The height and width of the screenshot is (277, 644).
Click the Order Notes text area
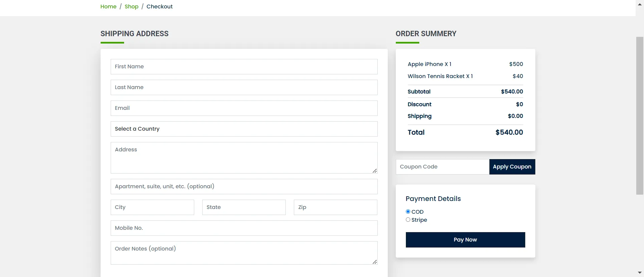pyautogui.click(x=244, y=253)
